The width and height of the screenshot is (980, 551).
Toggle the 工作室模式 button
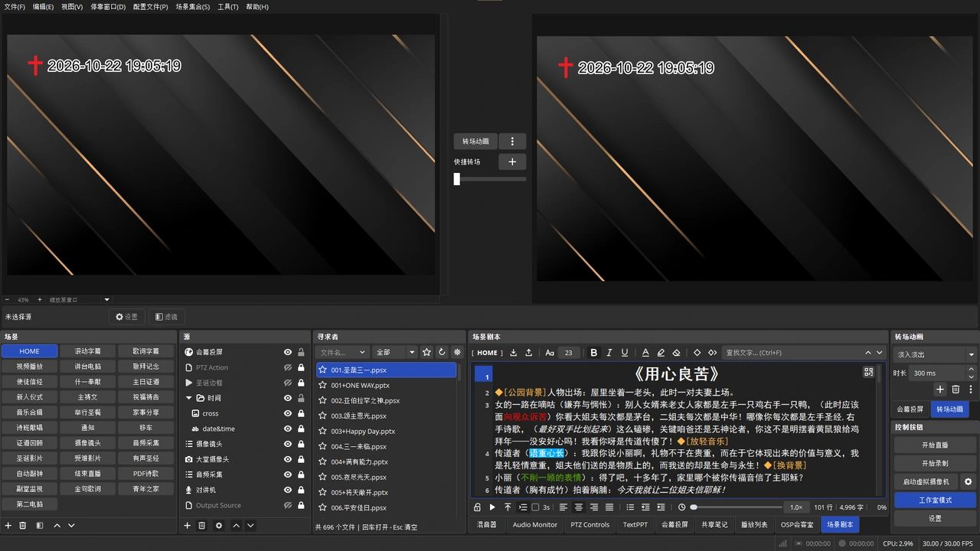[935, 500]
